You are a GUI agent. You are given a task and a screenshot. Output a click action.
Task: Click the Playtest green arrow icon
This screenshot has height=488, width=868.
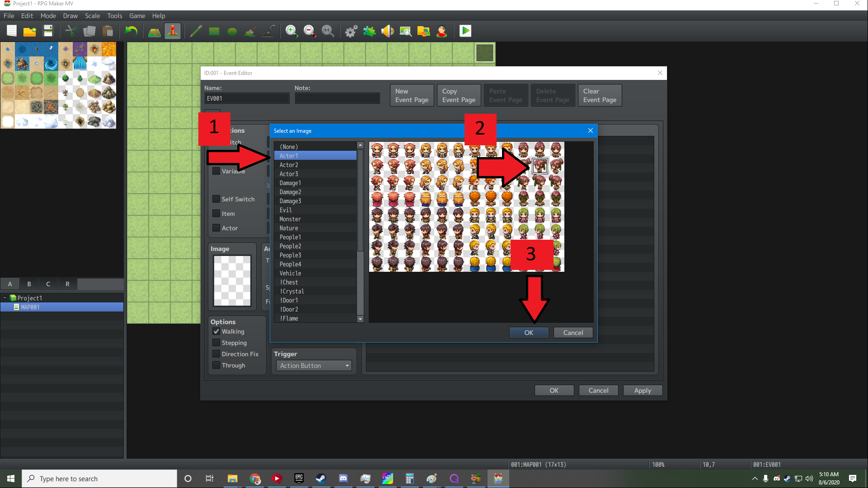tap(465, 31)
